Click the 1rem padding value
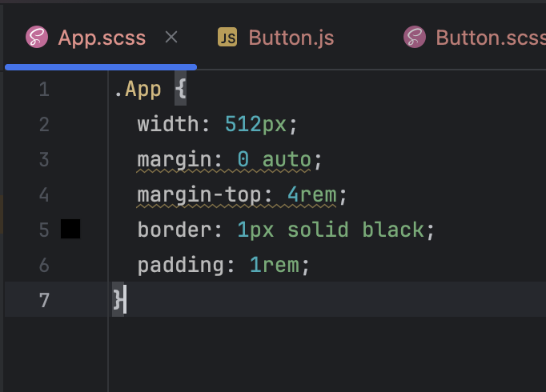Image resolution: width=546 pixels, height=392 pixels. (x=275, y=265)
